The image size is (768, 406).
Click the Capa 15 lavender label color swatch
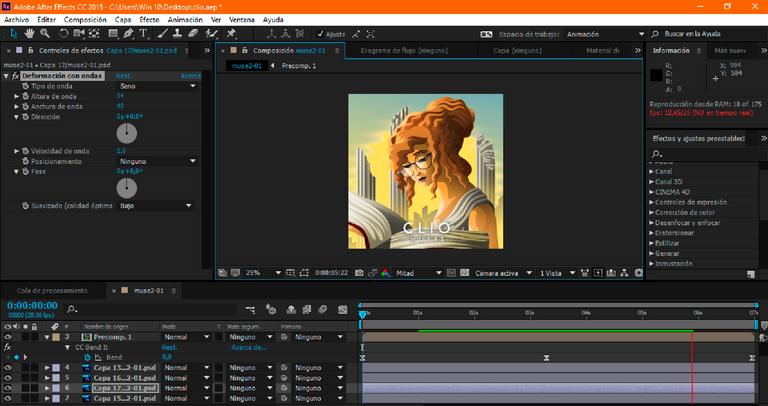click(x=56, y=398)
